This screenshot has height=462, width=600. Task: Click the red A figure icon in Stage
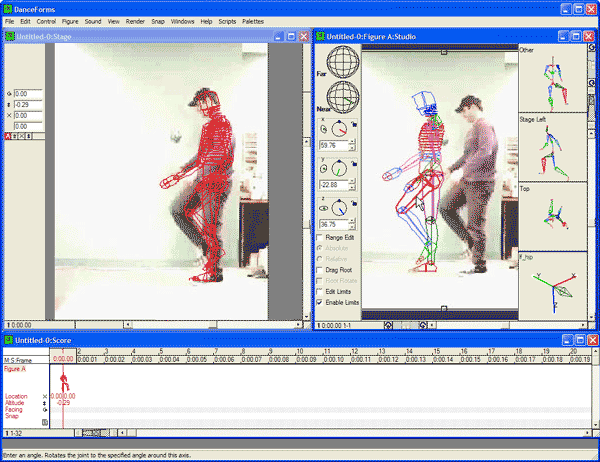tap(9, 137)
